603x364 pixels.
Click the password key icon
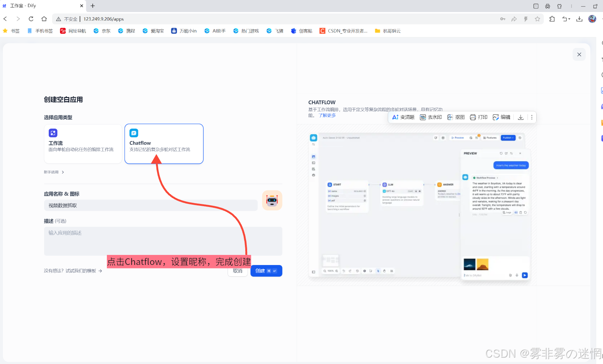click(x=502, y=19)
